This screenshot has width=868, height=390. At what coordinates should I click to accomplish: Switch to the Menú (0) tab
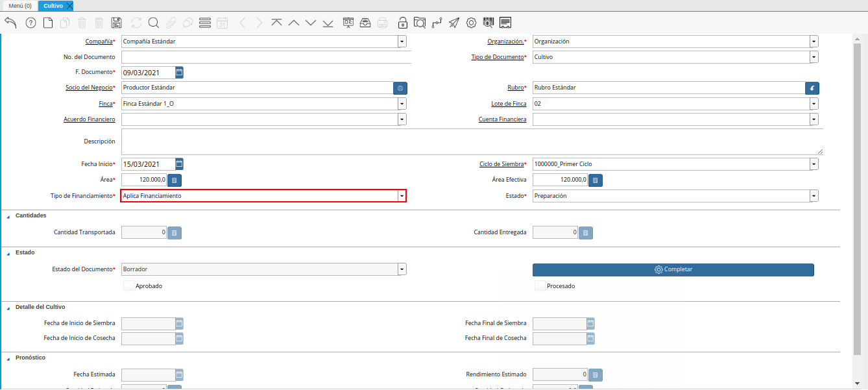tap(19, 6)
